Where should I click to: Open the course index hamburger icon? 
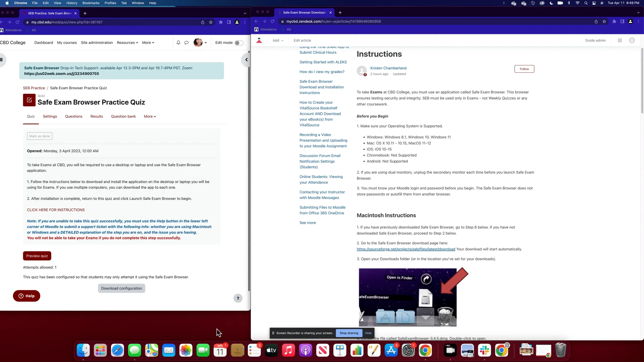[2, 60]
